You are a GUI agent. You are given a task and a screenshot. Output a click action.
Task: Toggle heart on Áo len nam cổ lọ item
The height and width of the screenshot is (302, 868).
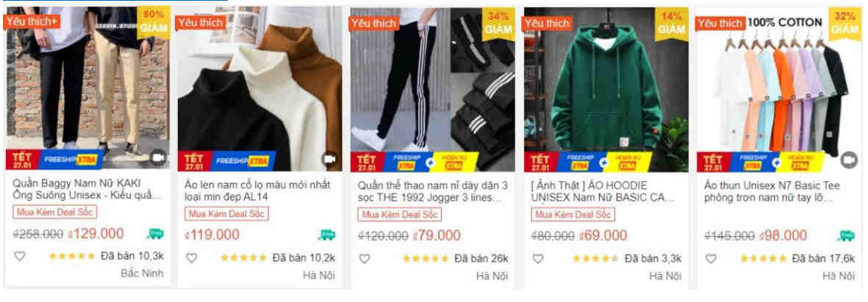point(192,258)
